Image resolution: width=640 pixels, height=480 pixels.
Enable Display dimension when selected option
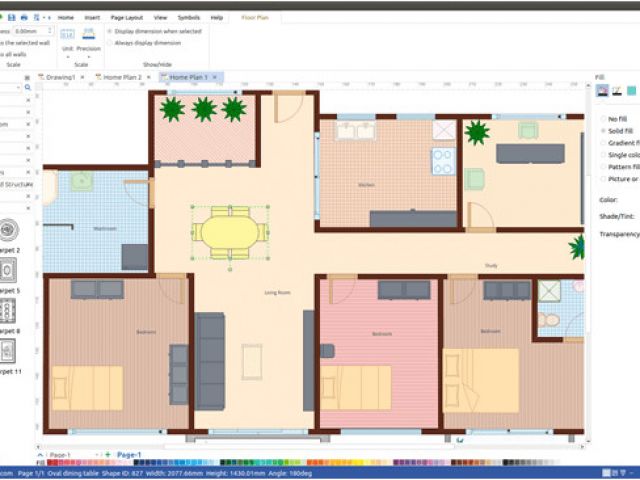pos(108,31)
